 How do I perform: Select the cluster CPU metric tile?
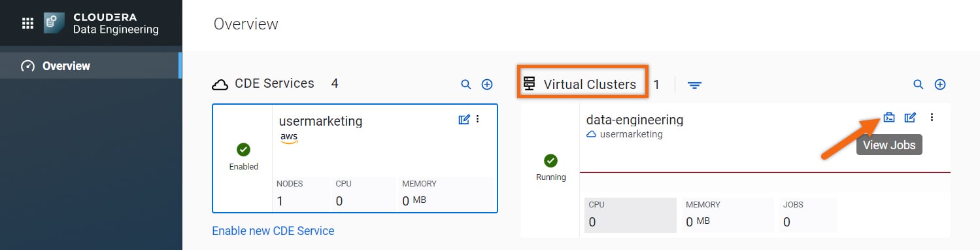pos(630,215)
